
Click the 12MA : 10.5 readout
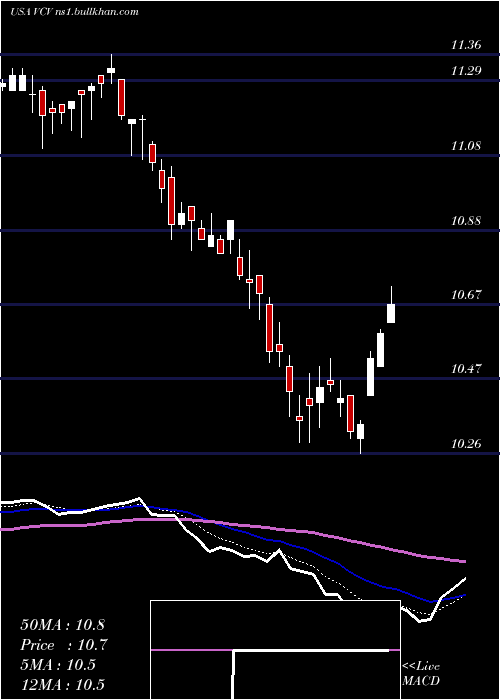[62, 685]
